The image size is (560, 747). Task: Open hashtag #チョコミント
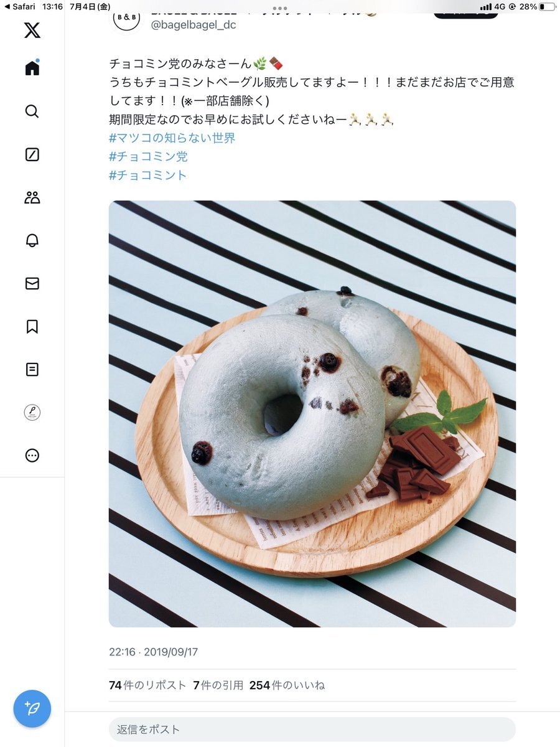tap(148, 175)
